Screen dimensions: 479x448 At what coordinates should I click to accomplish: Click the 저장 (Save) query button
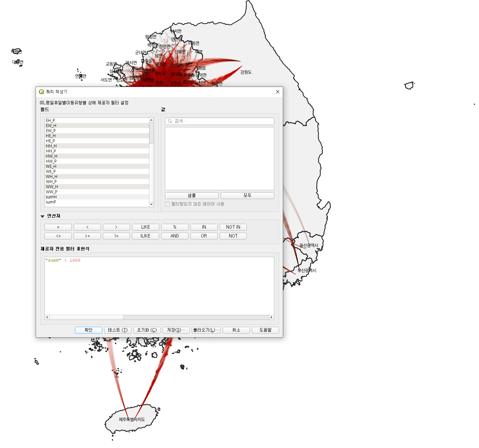pos(176,330)
